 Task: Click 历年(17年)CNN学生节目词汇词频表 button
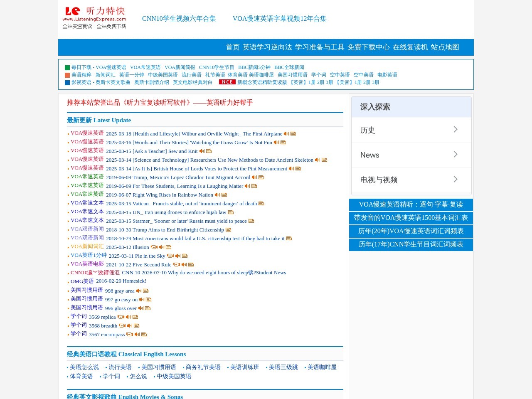coord(411,244)
